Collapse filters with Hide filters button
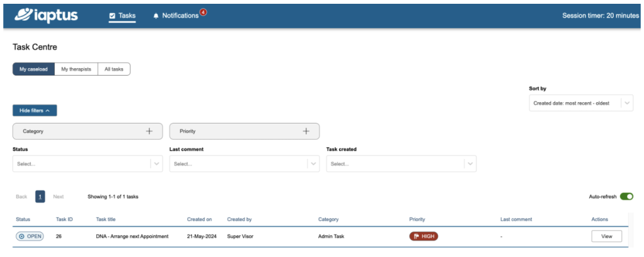This screenshot has width=644, height=257. [35, 110]
